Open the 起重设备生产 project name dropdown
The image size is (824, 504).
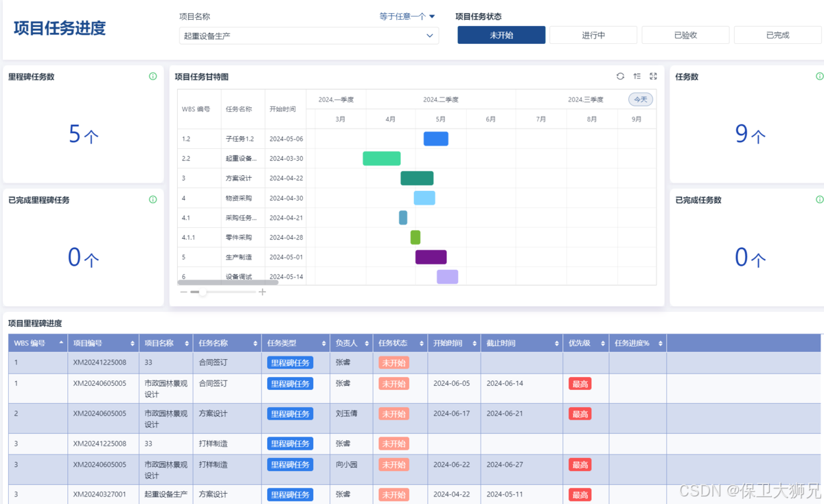[x=308, y=36]
